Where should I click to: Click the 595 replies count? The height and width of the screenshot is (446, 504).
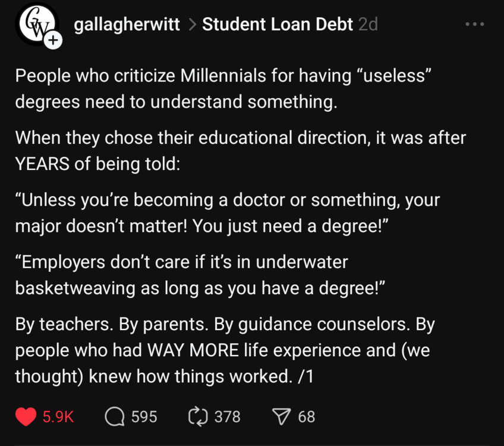coord(144,417)
